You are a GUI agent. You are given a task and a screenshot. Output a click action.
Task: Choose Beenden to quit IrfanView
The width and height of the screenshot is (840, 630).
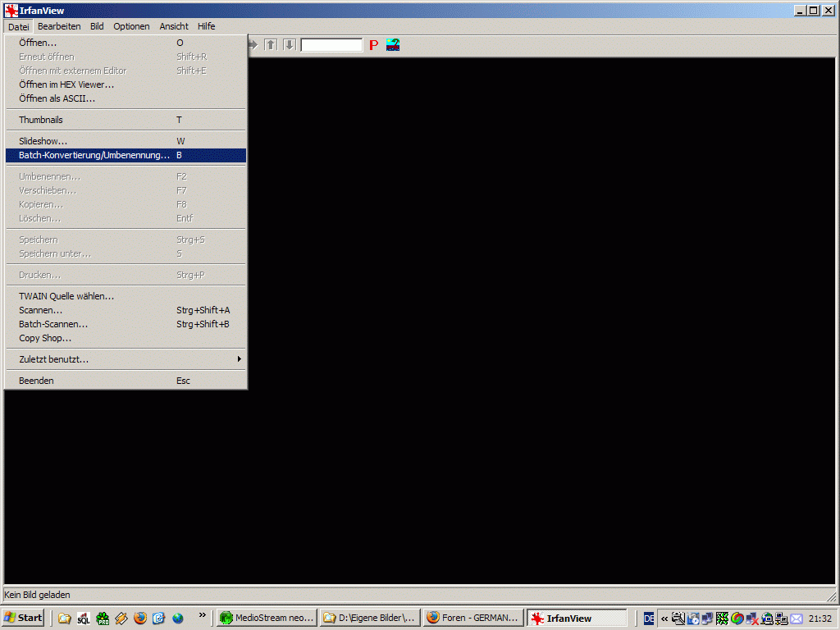tap(126, 381)
